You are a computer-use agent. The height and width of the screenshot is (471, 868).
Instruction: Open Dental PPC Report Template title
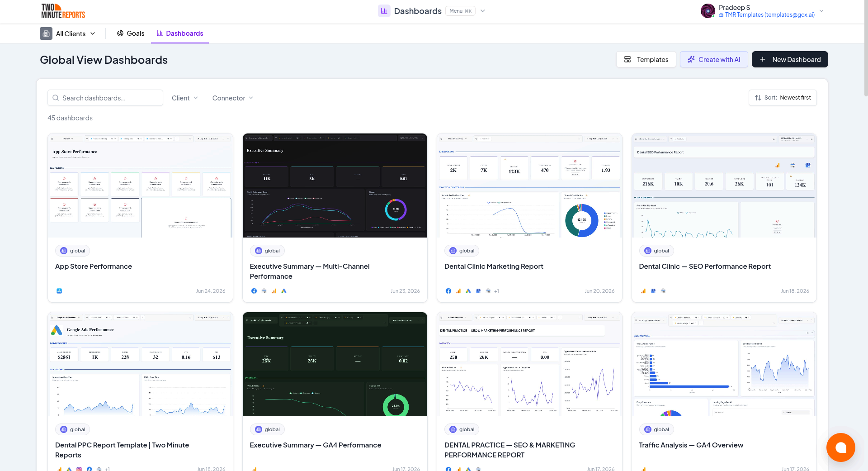122,450
